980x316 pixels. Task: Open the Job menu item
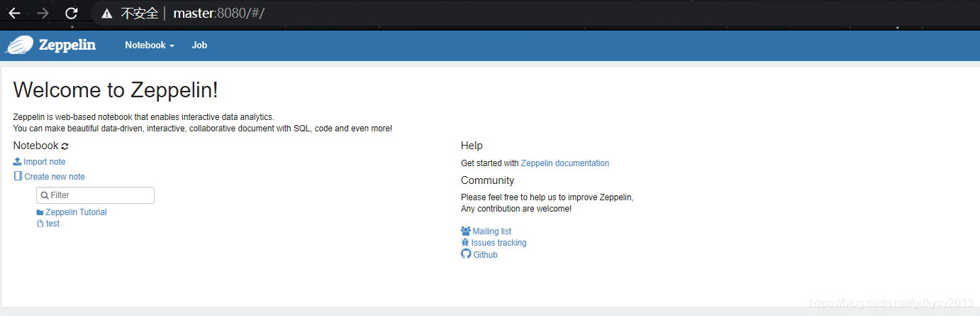click(199, 45)
